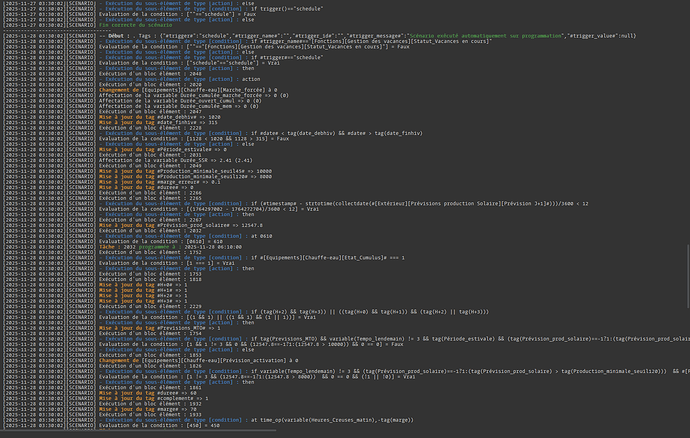
Task: Click the tag update "#marge# => 70"
Action: click(x=147, y=409)
